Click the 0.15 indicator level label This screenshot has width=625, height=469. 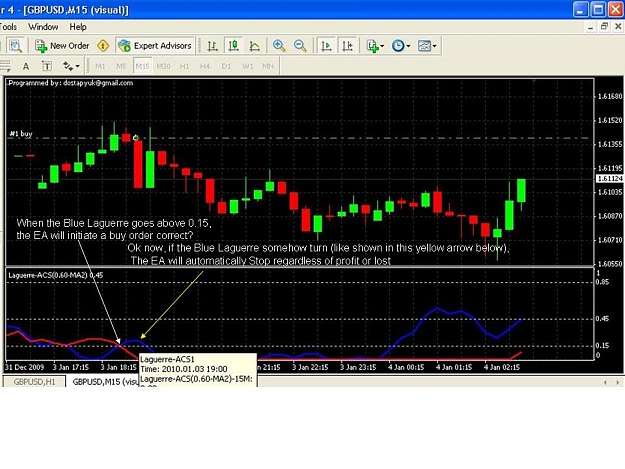pos(602,346)
